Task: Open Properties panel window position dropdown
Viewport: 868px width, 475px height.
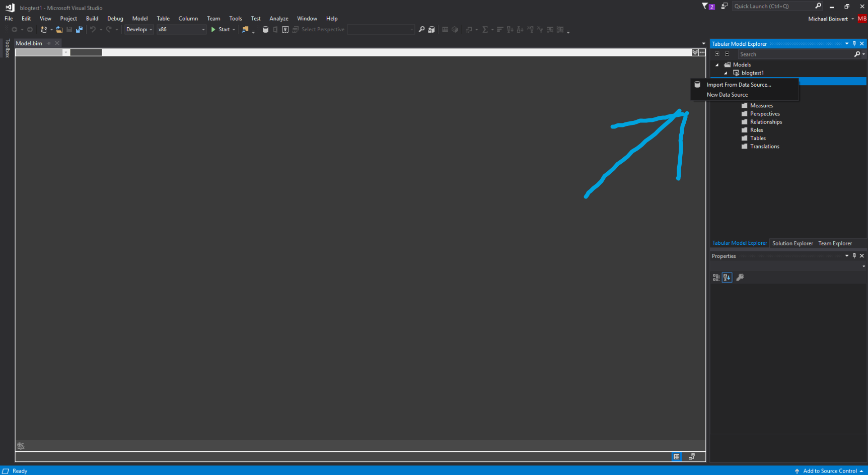Action: click(847, 256)
